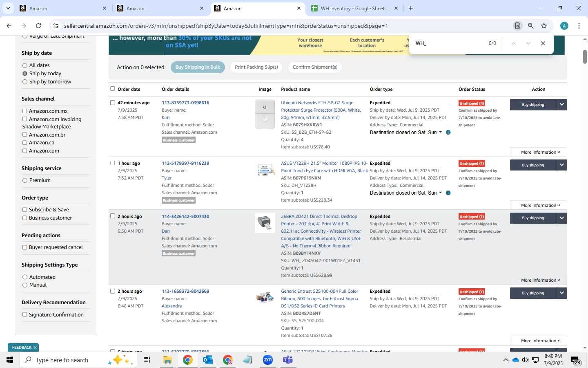Click the Ubiquiti surge protector thumbnail

[265, 114]
